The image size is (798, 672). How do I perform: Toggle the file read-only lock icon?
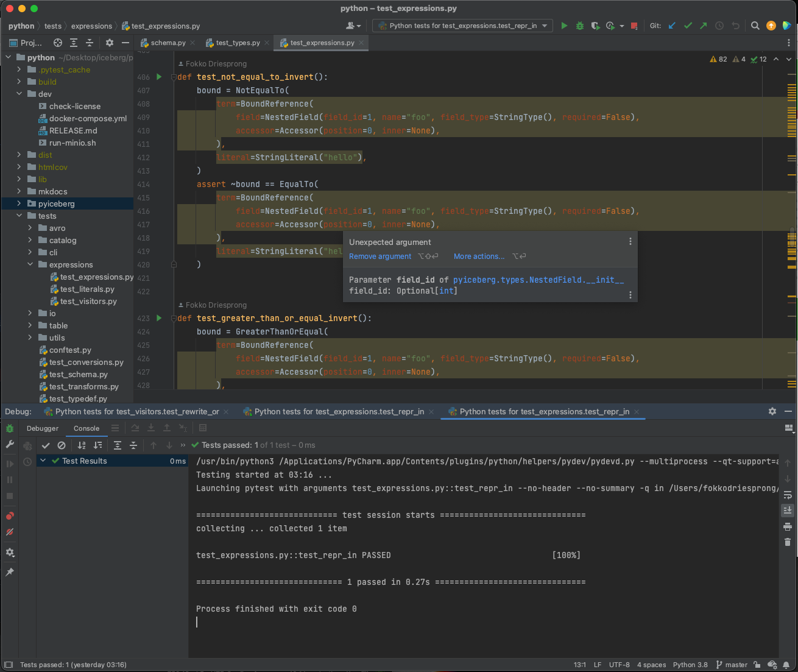(x=757, y=665)
